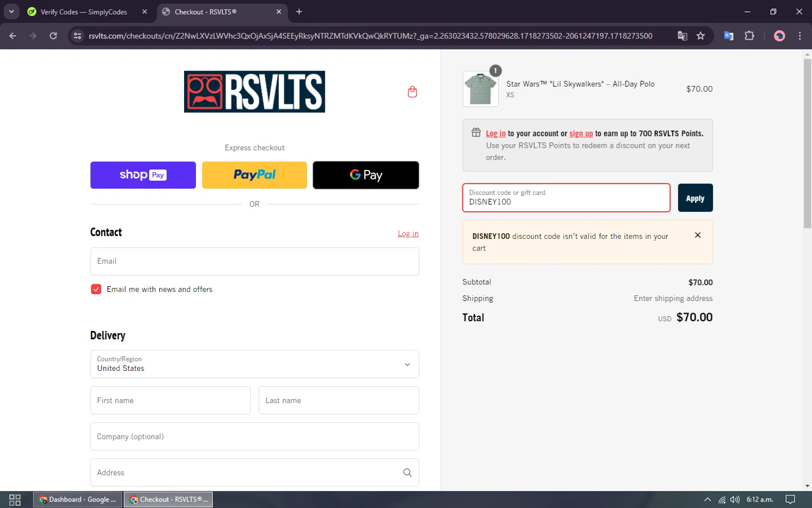Screen dimensions: 812x508
Task: Bookmark this page with the star icon
Action: click(x=700, y=36)
